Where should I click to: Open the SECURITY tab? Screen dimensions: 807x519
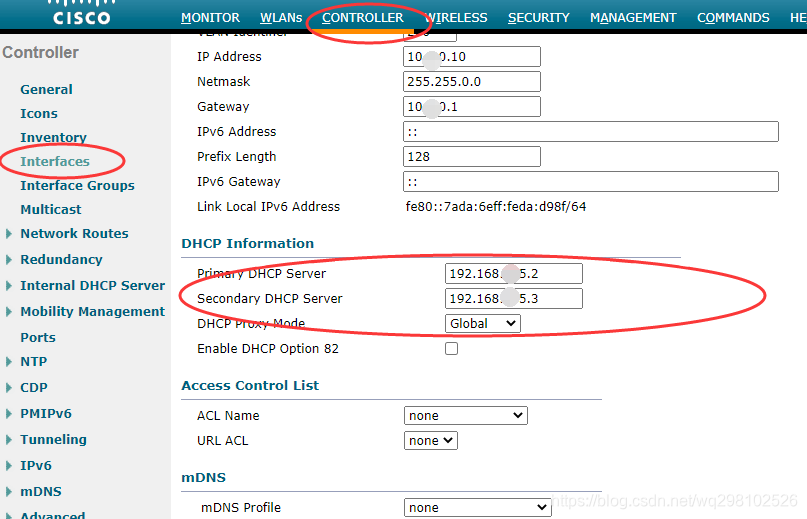(x=539, y=18)
